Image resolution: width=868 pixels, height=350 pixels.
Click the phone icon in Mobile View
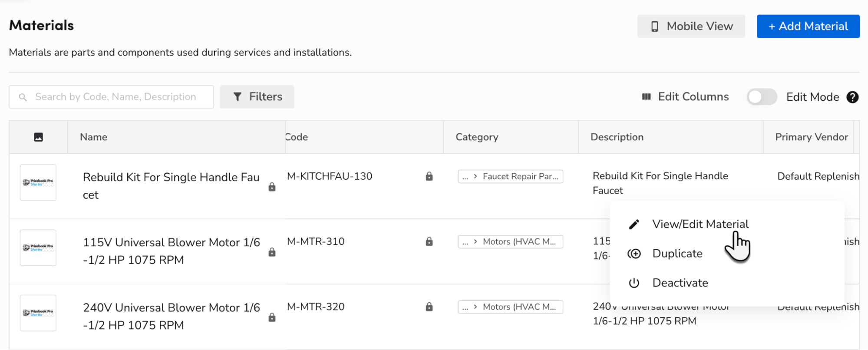[654, 26]
